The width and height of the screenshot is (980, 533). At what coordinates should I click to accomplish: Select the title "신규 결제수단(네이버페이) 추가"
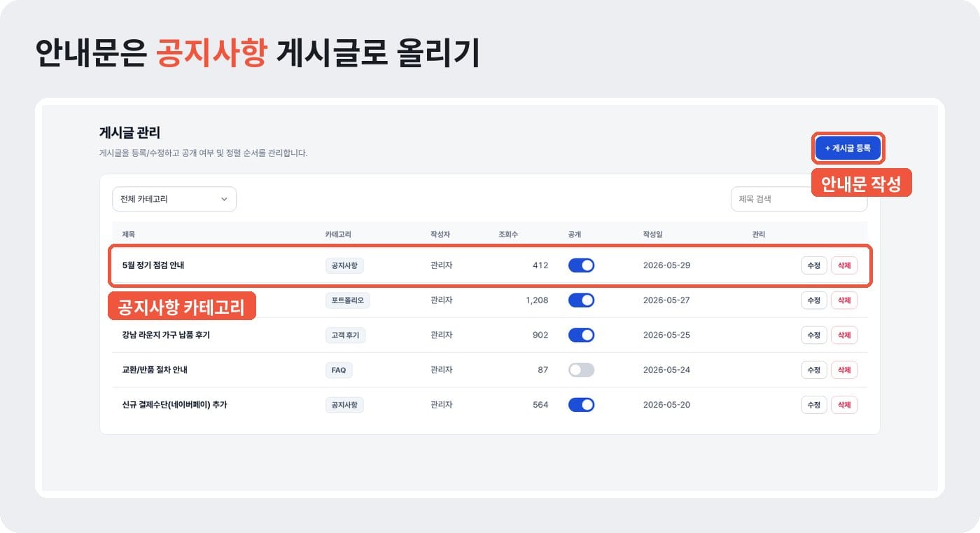coord(174,405)
